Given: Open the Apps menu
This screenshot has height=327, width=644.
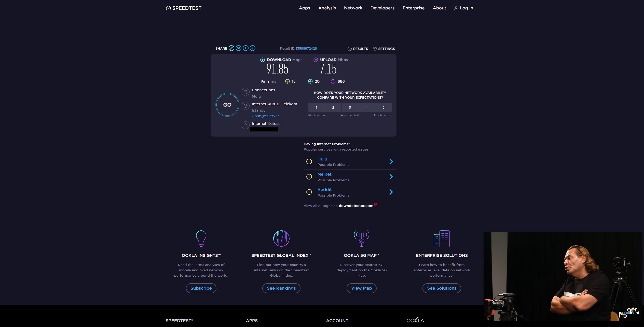Looking at the screenshot, I should coord(304,8).
